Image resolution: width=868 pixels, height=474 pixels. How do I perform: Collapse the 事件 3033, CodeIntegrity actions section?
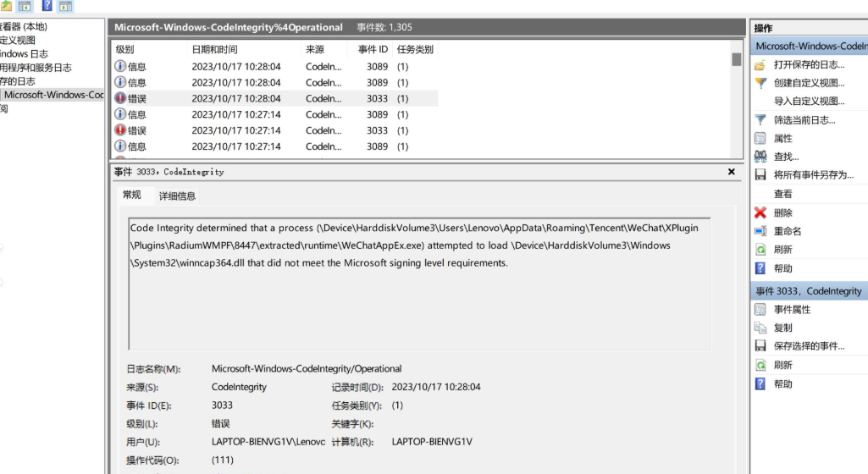pos(808,291)
